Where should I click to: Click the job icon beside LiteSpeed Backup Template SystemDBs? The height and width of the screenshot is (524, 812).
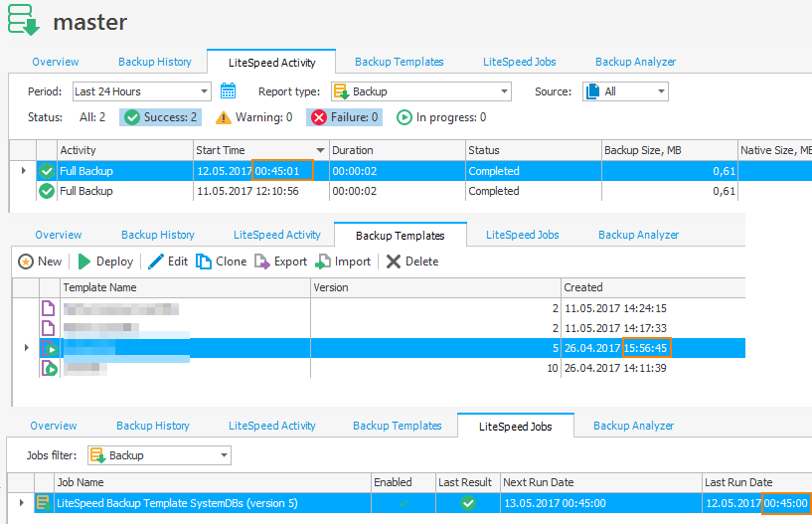click(44, 503)
